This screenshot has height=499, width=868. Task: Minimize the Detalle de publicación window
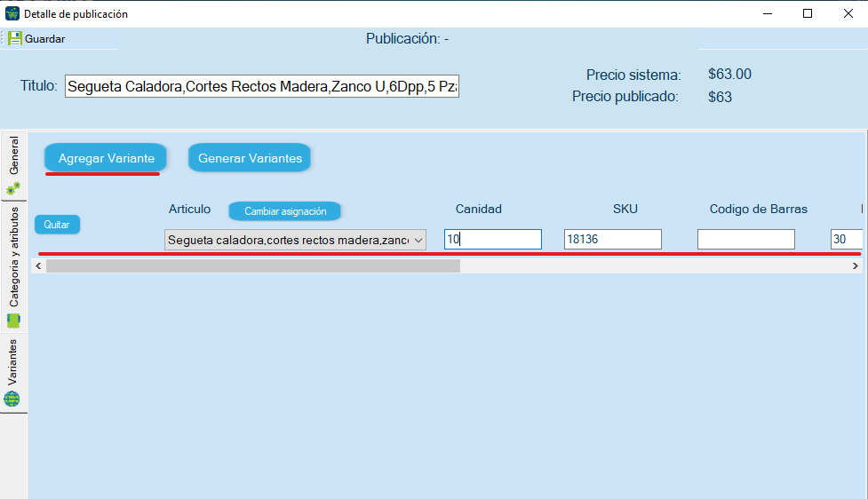point(768,14)
